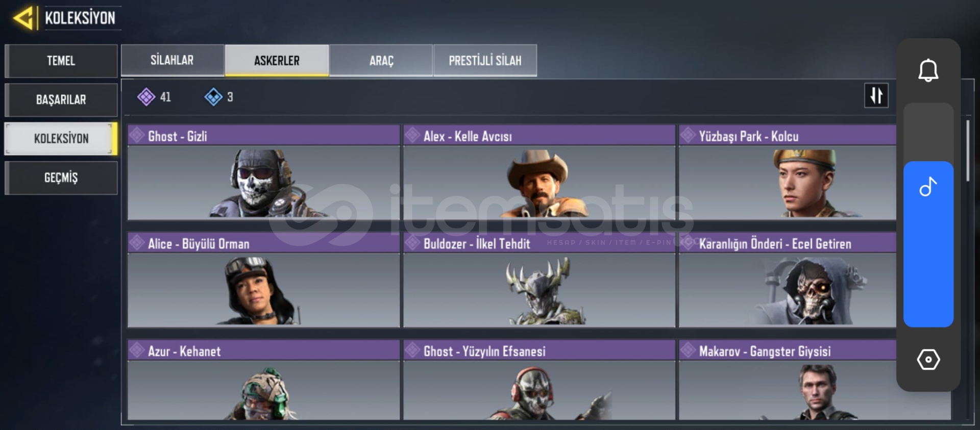The width and height of the screenshot is (980, 430).
Task: Open the BAŞARILAR section
Action: (x=61, y=100)
